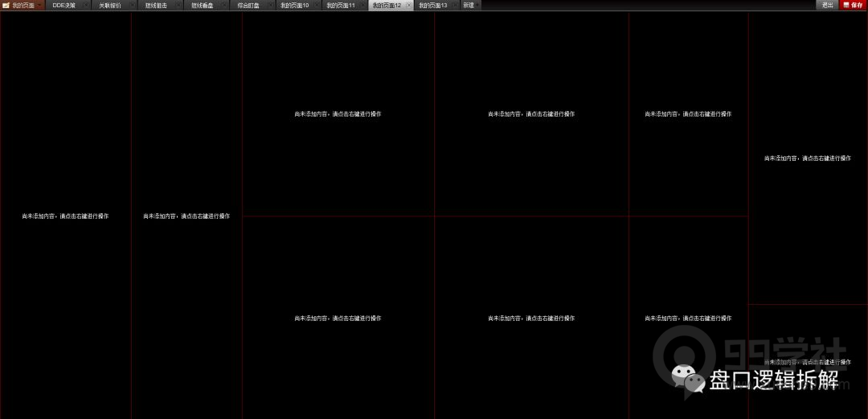Close the 我的页面11 tab

click(362, 5)
